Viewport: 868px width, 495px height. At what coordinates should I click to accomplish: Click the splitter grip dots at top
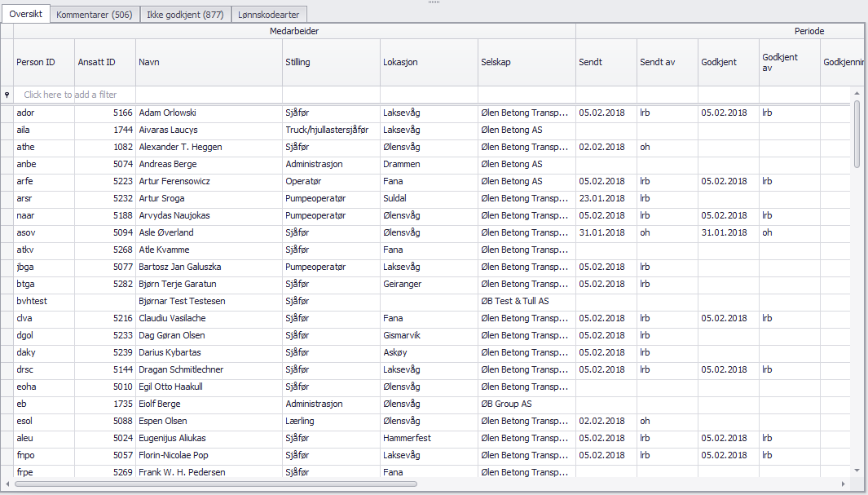pyautogui.click(x=434, y=2)
